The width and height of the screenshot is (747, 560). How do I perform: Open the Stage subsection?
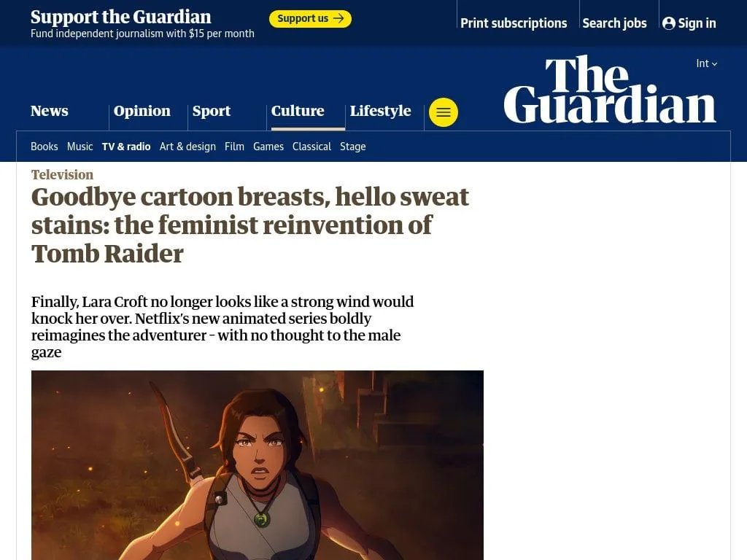click(x=353, y=147)
